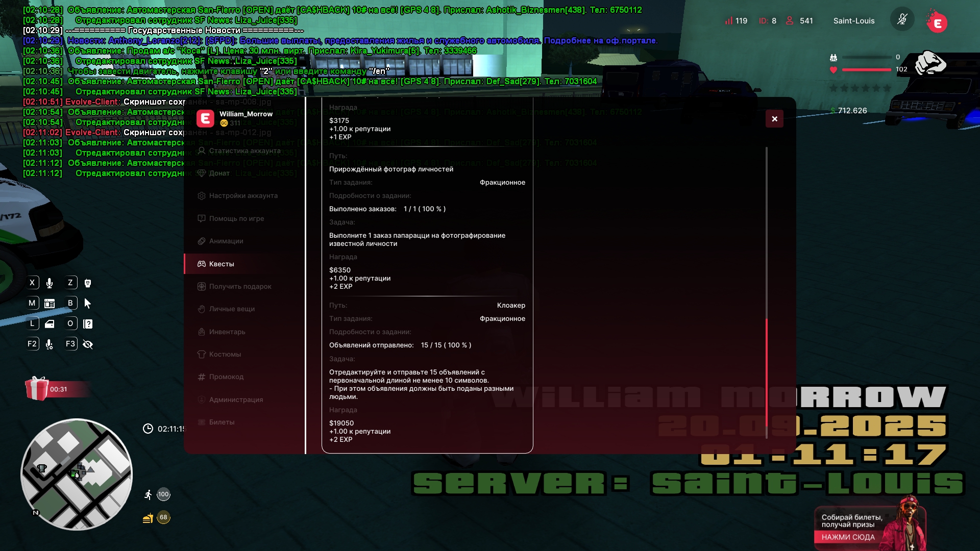
Task: Click the circular minimap
Action: point(77,474)
